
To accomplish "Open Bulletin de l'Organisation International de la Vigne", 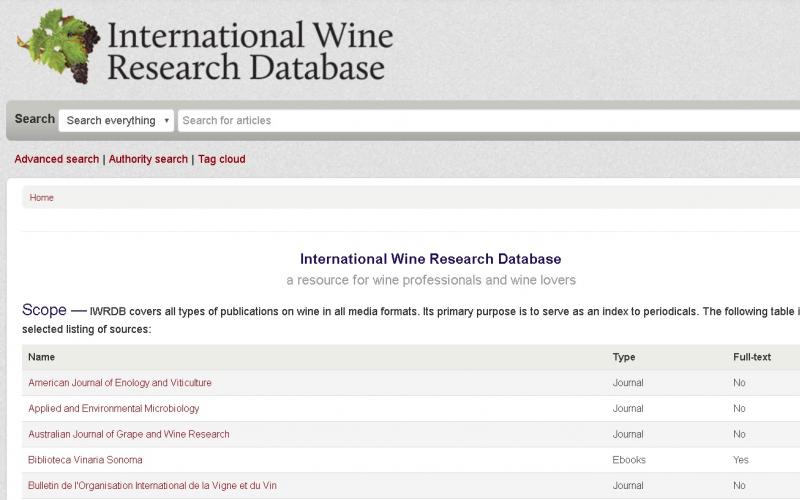I will tap(153, 486).
